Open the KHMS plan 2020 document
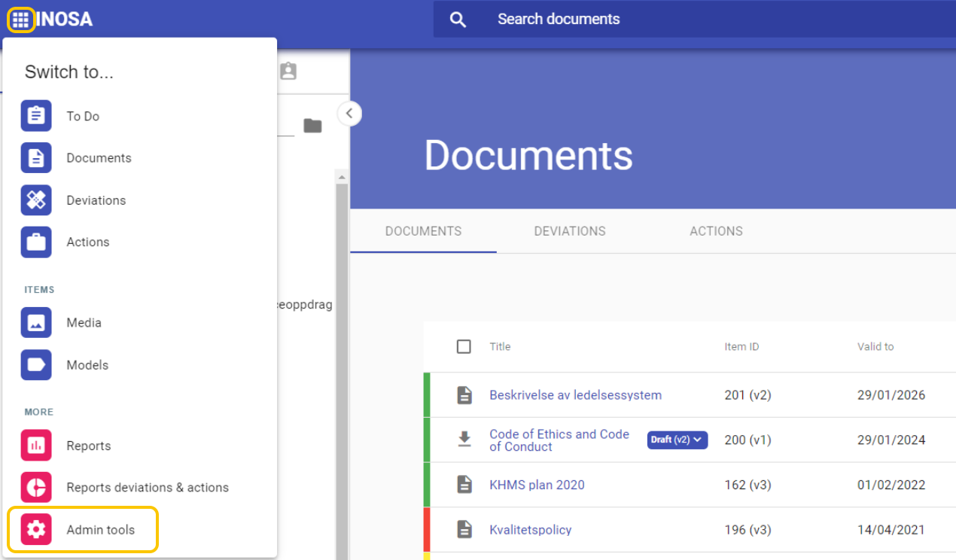956x560 pixels. coord(537,485)
